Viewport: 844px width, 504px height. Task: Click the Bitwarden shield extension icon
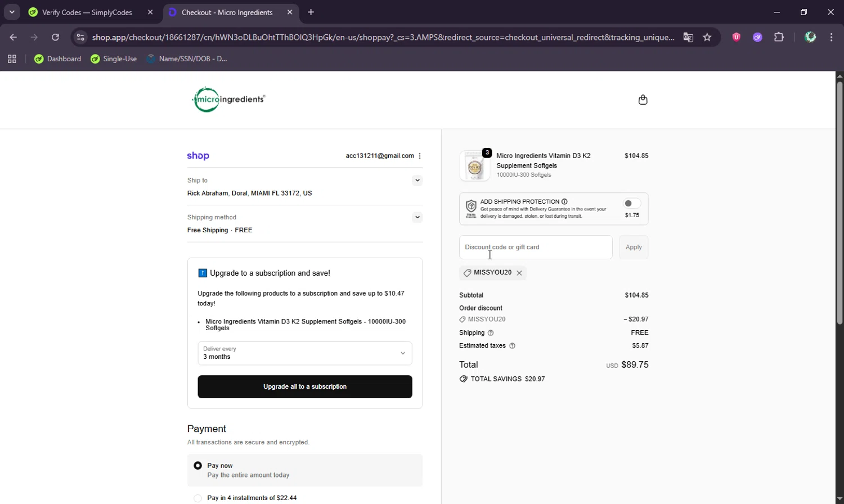coord(736,37)
